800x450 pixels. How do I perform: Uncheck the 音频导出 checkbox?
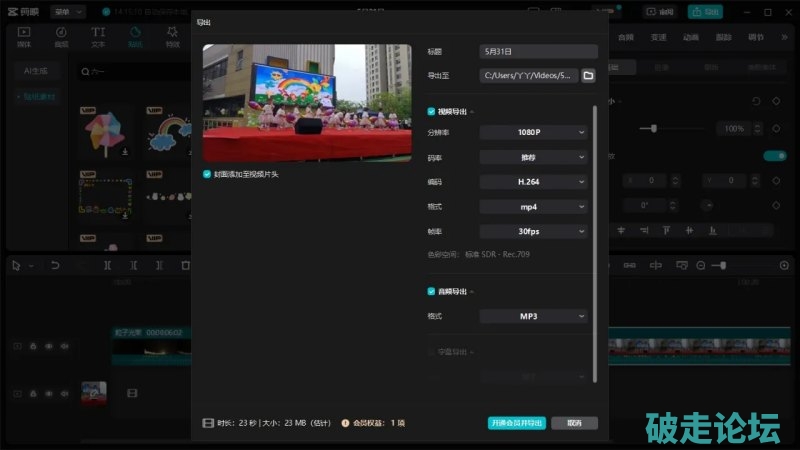431,291
